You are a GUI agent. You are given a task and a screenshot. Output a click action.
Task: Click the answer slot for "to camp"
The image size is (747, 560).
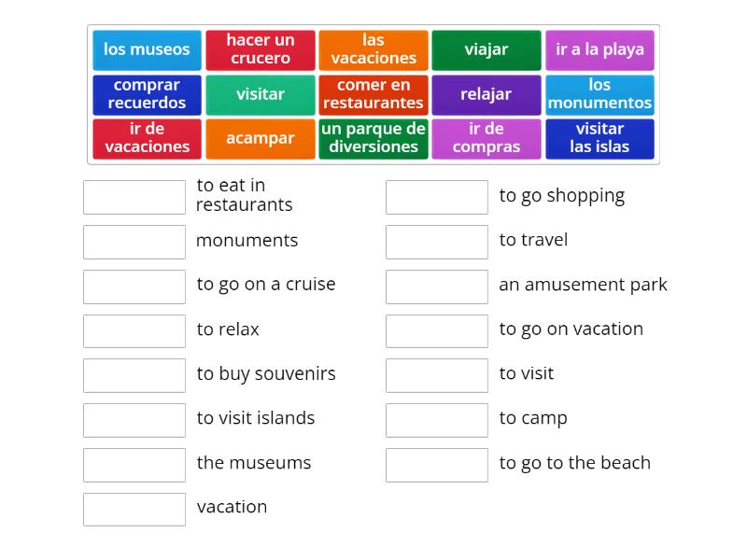[x=436, y=419]
